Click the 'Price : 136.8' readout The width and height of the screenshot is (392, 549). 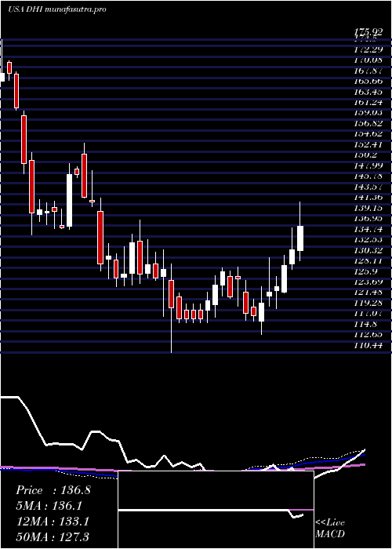point(53,490)
